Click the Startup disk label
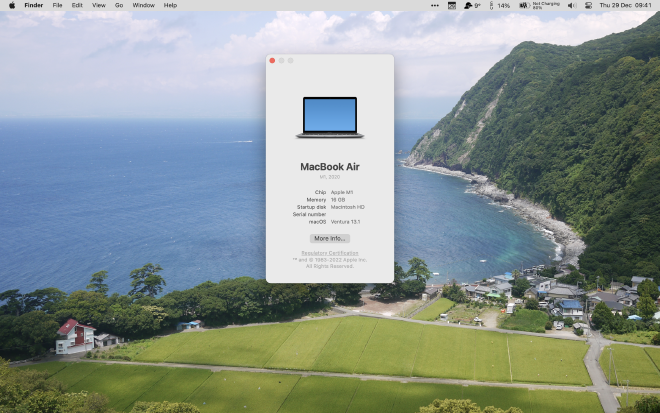This screenshot has height=413, width=660. pyautogui.click(x=311, y=207)
